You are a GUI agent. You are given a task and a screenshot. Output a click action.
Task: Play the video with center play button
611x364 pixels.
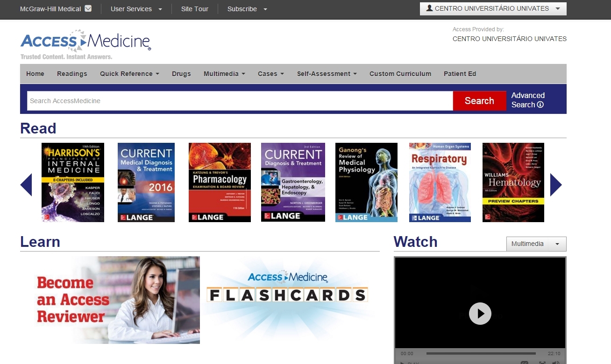[480, 314]
